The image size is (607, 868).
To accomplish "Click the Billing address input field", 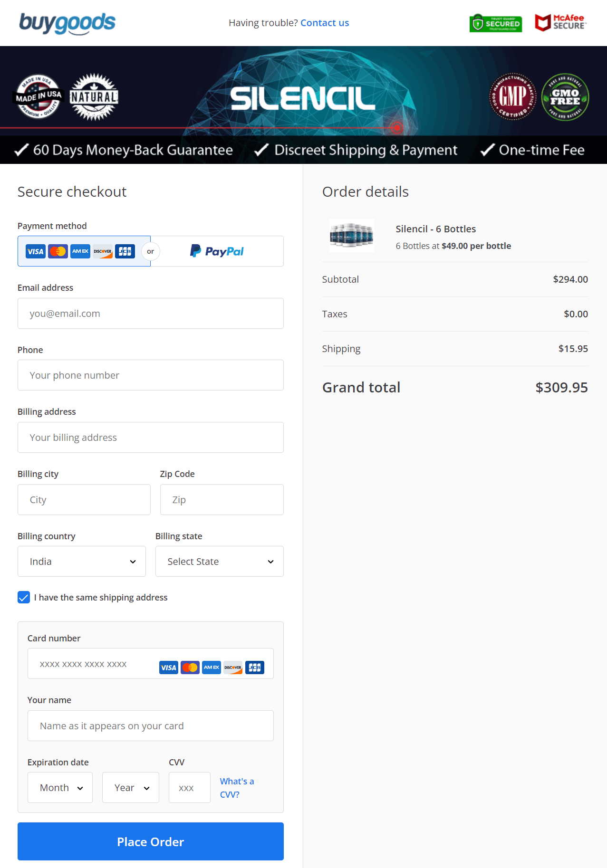I will tap(151, 438).
